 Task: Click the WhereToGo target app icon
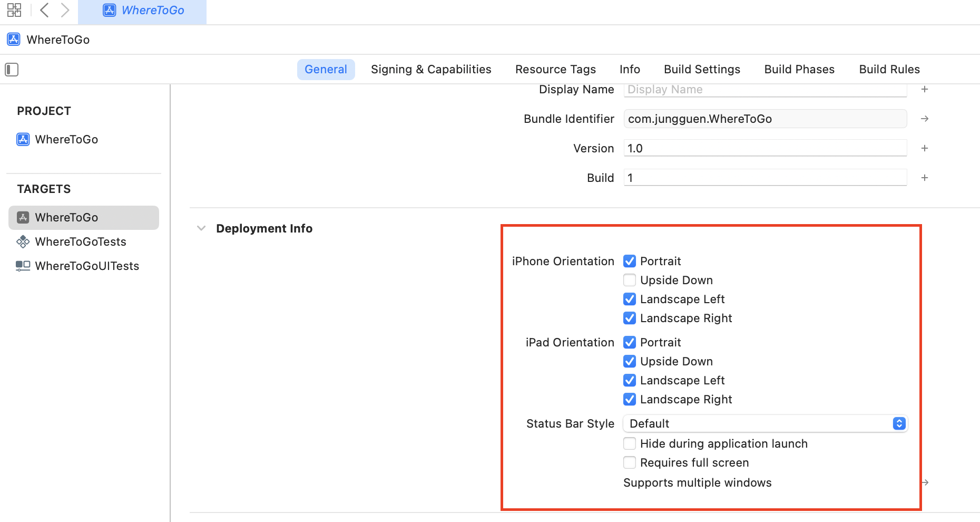23,217
